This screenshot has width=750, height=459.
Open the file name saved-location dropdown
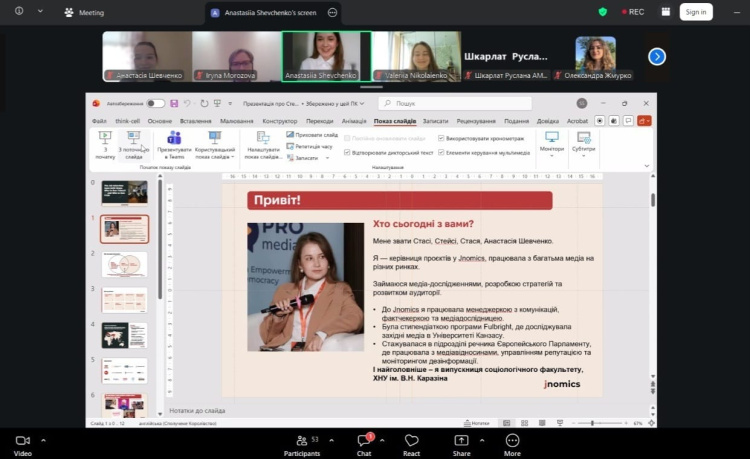click(362, 103)
